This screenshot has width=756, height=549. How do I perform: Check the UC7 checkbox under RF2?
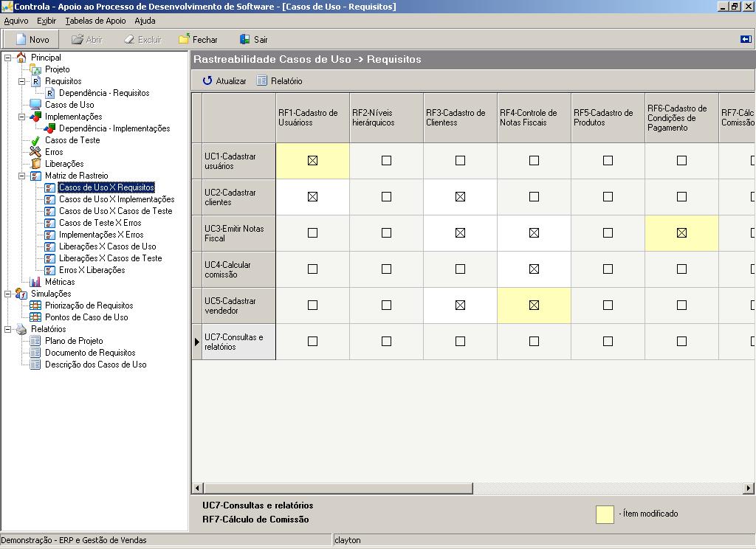point(385,341)
